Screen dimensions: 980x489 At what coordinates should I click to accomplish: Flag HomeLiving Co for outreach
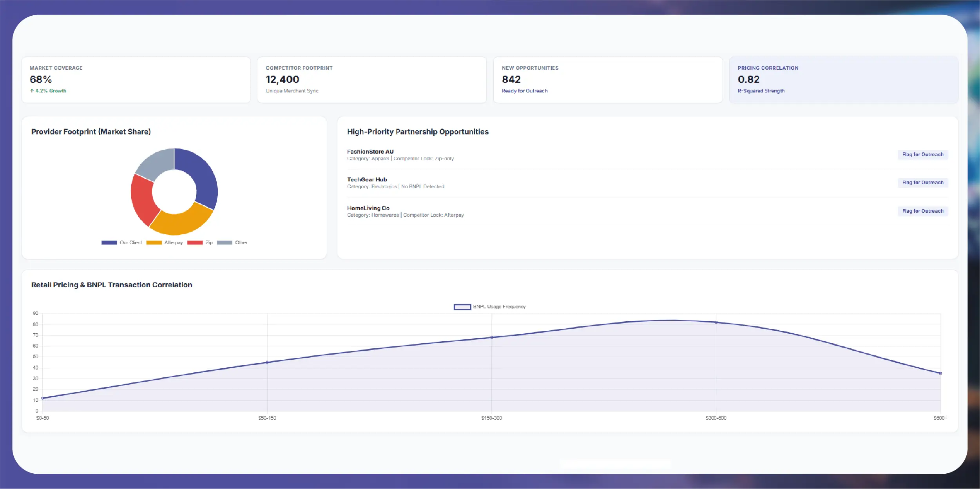coord(923,211)
